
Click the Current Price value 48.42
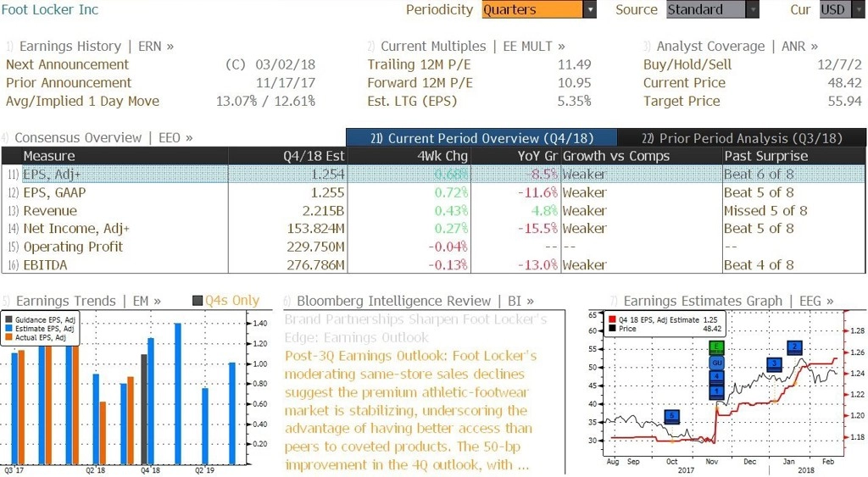[845, 83]
